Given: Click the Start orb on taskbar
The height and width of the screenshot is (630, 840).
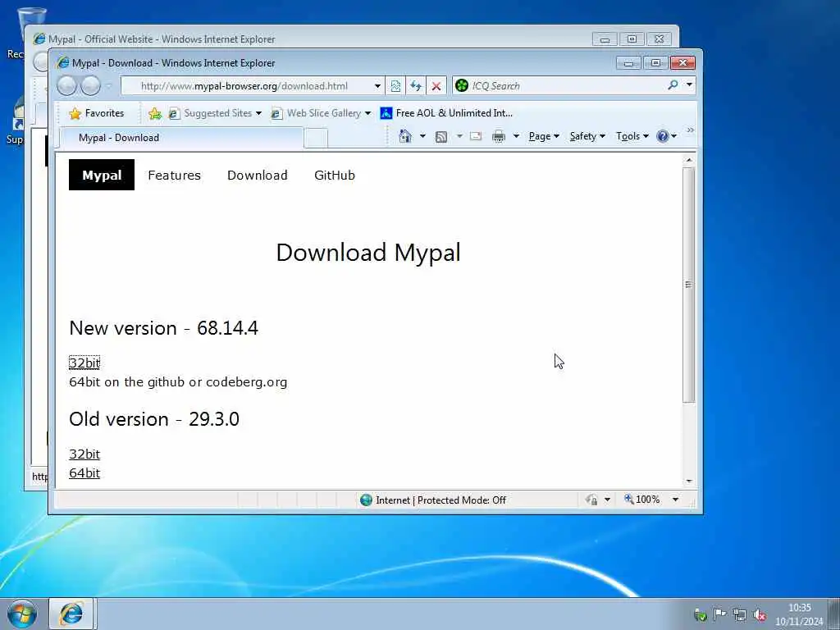Looking at the screenshot, I should click(x=22, y=614).
